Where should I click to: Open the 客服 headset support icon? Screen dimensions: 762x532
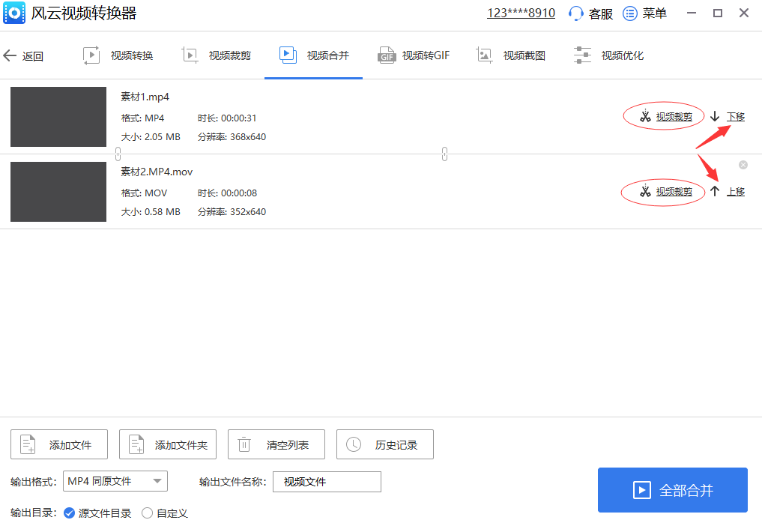[575, 13]
